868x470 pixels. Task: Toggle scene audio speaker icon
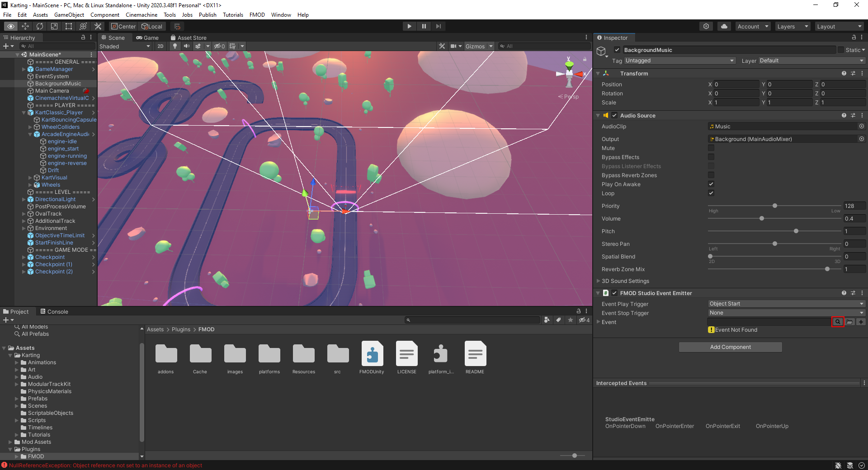click(x=186, y=46)
